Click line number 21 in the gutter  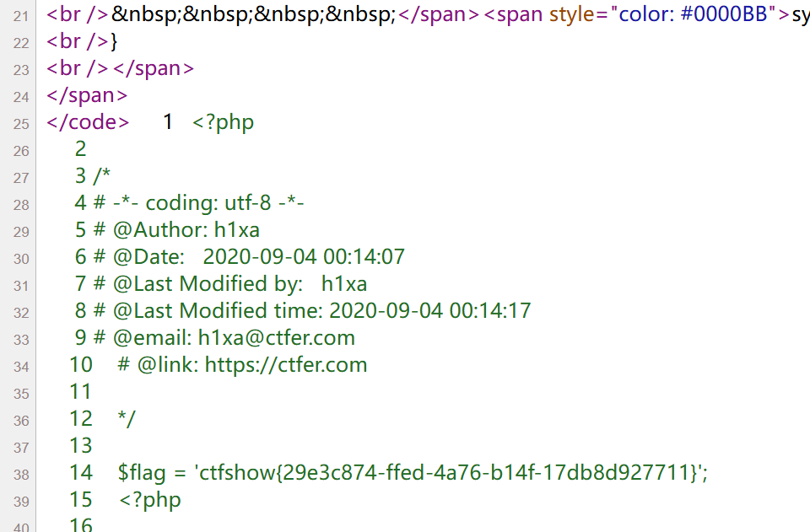point(20,17)
